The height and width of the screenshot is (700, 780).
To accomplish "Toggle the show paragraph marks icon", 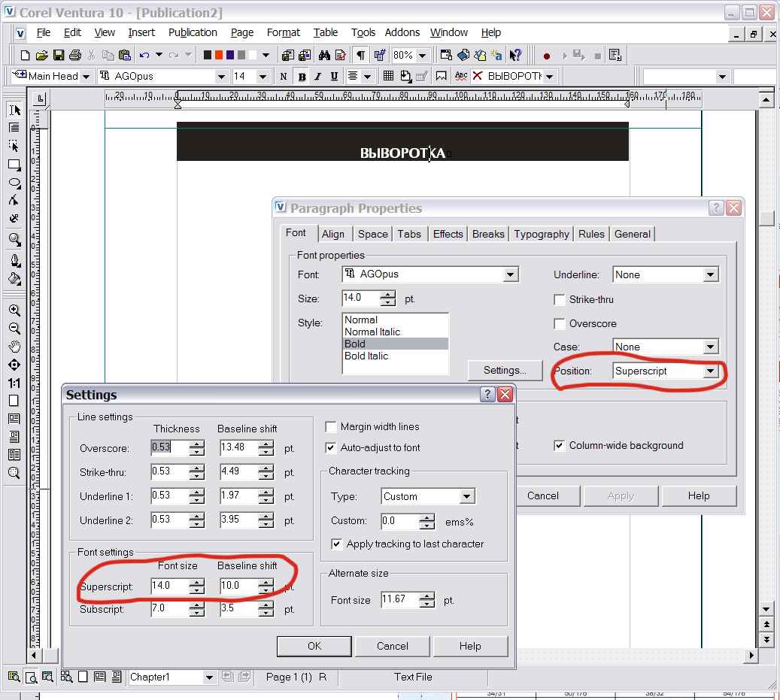I will 361,55.
